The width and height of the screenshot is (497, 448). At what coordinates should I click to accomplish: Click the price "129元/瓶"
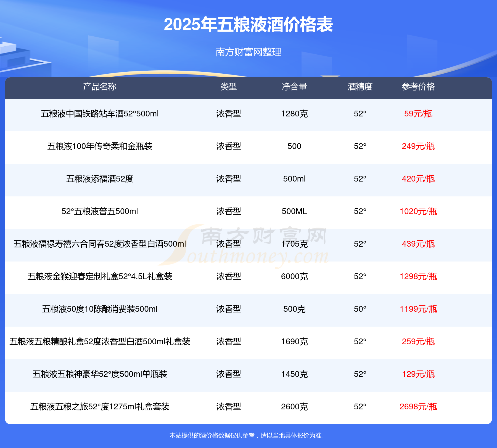418,374
